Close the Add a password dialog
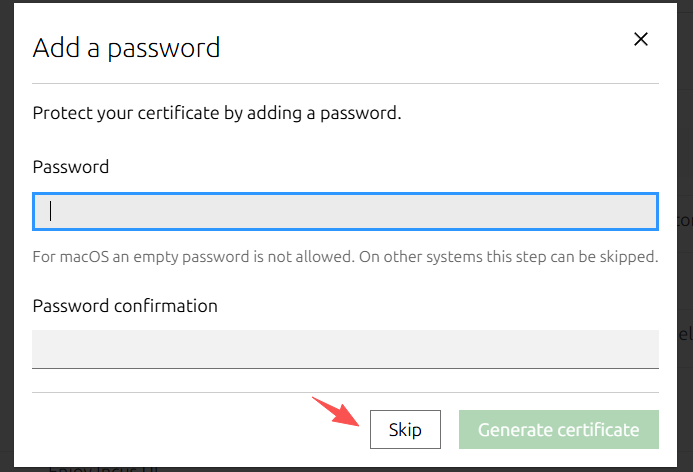Image resolution: width=693 pixels, height=472 pixels. [640, 39]
